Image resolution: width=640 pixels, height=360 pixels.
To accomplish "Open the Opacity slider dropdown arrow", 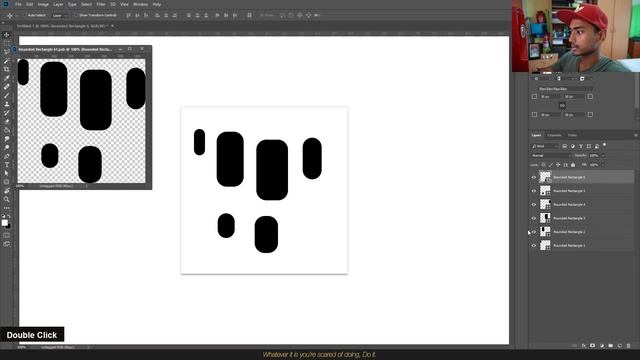I will (x=603, y=156).
